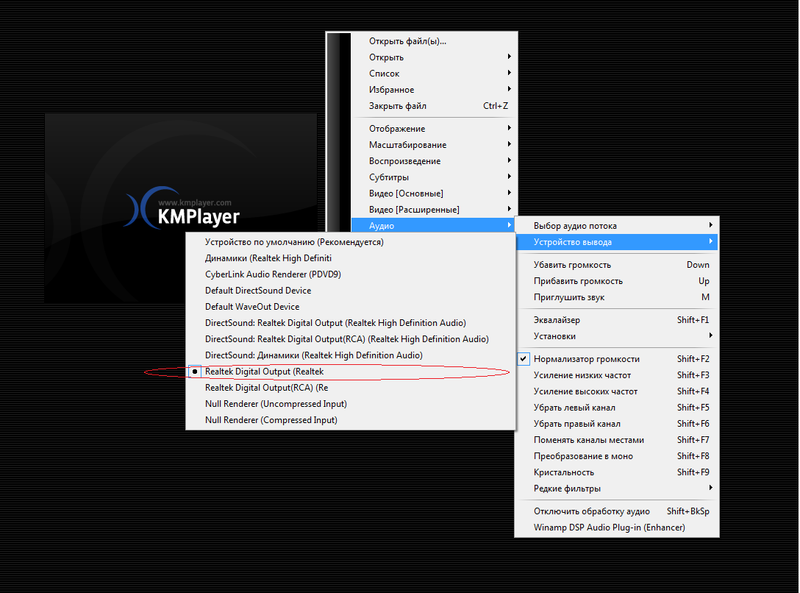Click the KMPlayer logo in player window
This screenshot has width=800, height=593.
tap(182, 209)
